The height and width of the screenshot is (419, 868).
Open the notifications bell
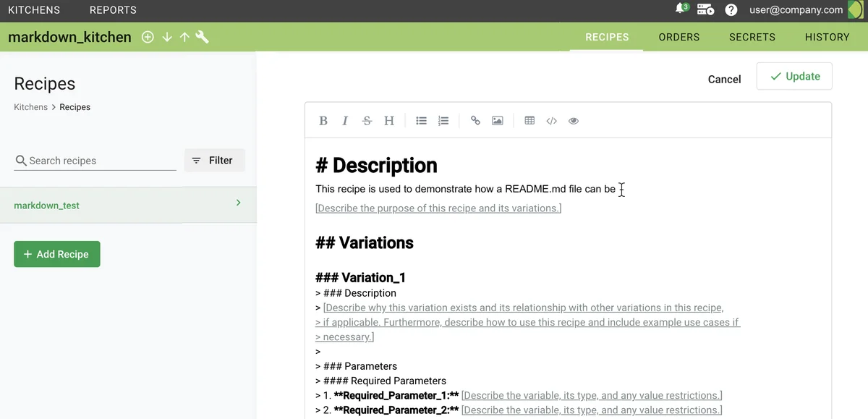tap(680, 9)
